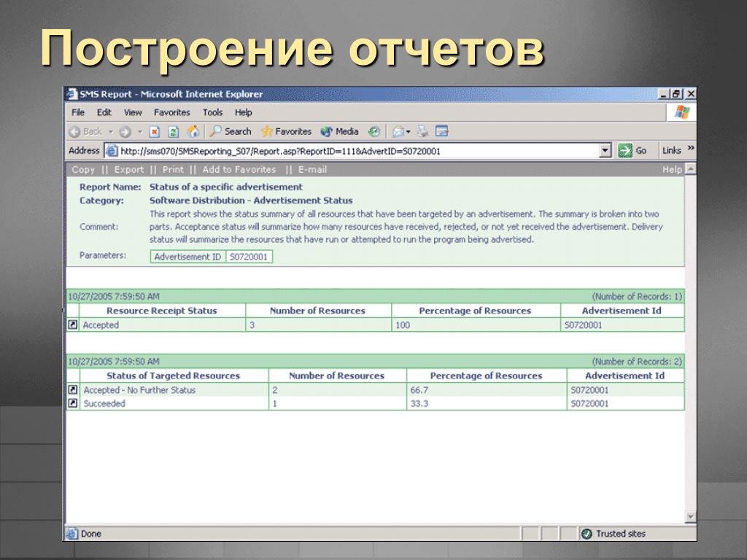Click Add to Favorites report link
The height and width of the screenshot is (560, 747).
tap(239, 169)
